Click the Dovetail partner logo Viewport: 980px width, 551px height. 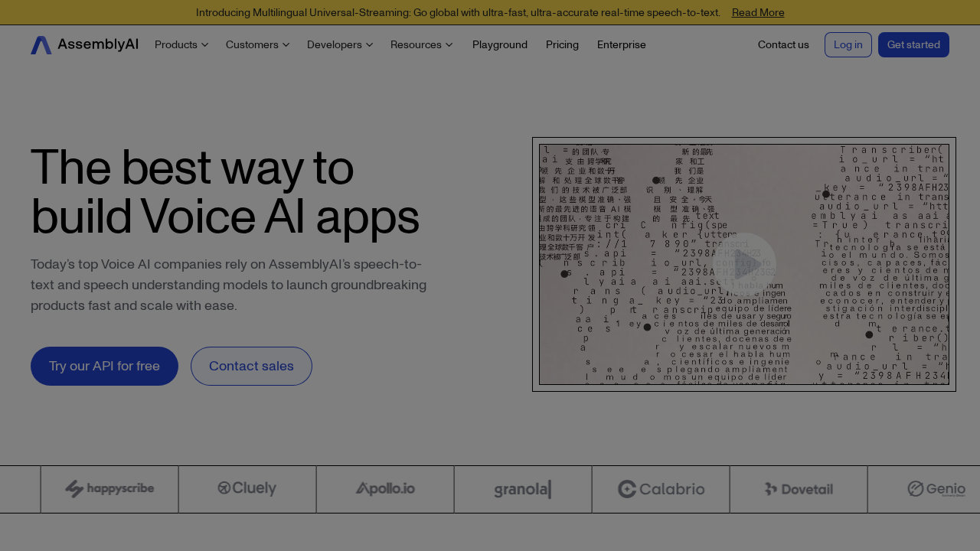pos(799,489)
